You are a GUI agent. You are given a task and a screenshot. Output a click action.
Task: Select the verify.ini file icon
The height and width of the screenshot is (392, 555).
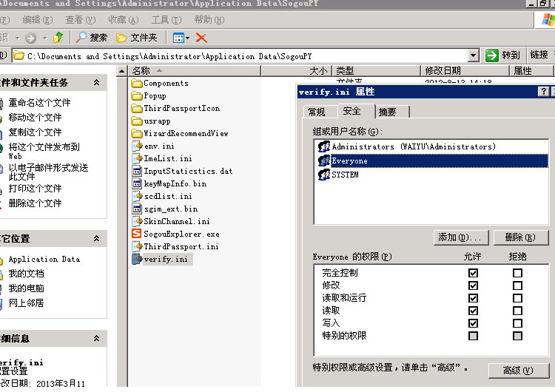tap(137, 259)
